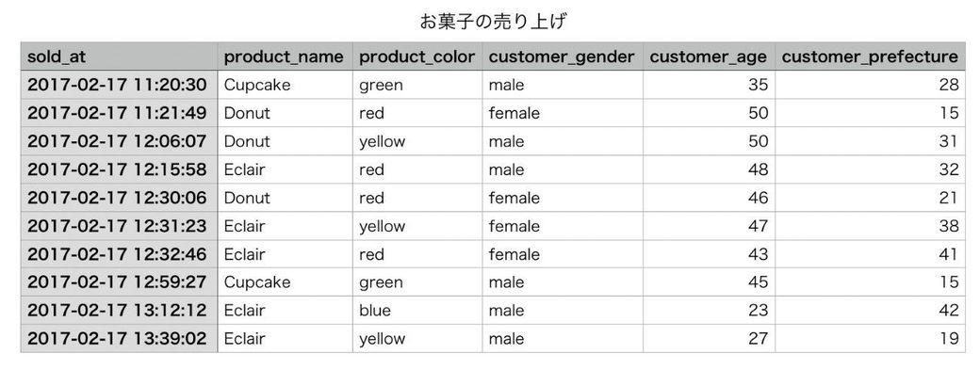The image size is (980, 370).
Task: Click the product_color column header
Action: click(x=417, y=56)
